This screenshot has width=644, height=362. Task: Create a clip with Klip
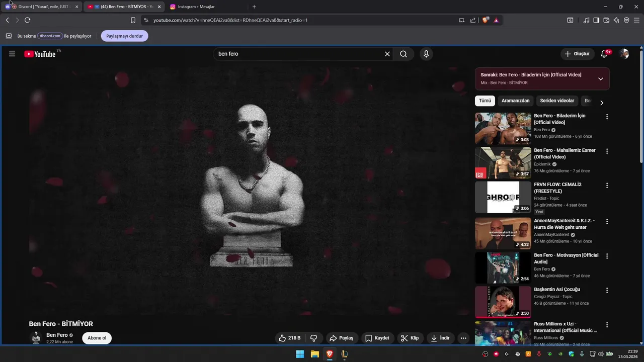(x=410, y=338)
